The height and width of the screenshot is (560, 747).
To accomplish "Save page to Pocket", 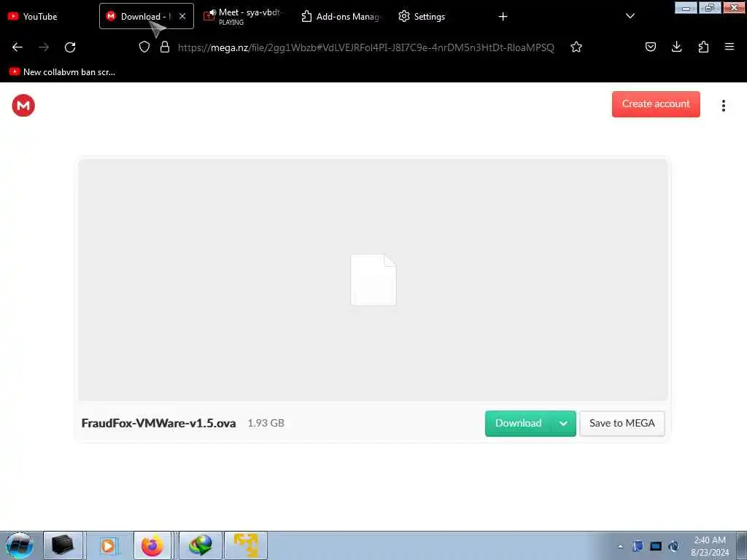I will point(651,47).
